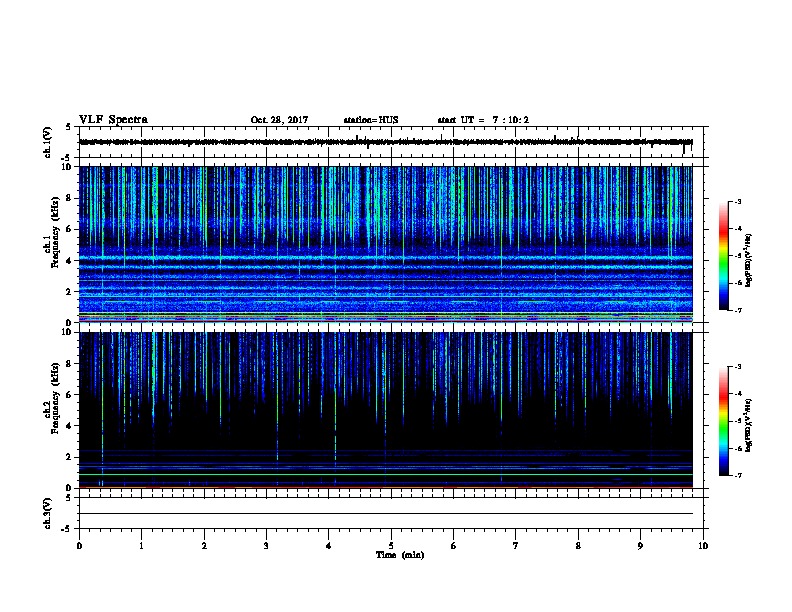Click the lower ch.2 PSD color bar
Viewport: 792px width, 612px height.
coord(723,421)
